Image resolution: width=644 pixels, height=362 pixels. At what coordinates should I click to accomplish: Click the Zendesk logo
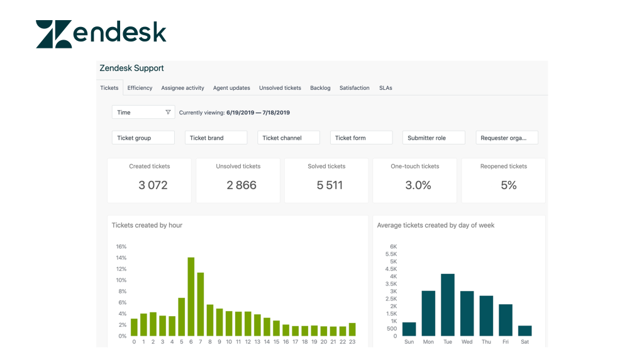(x=101, y=34)
